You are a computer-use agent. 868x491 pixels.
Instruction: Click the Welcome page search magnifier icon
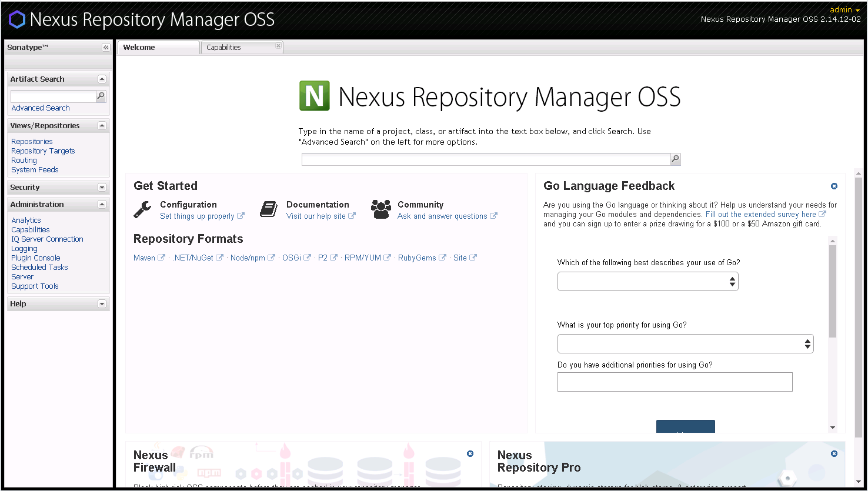point(675,159)
